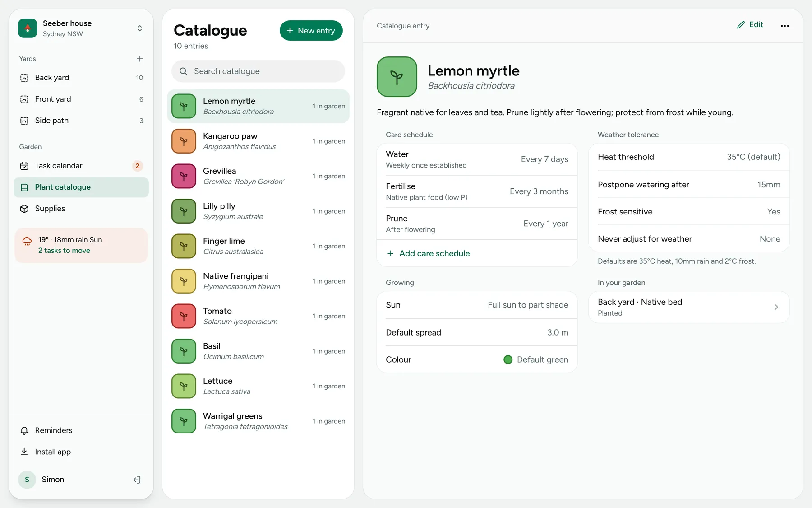The width and height of the screenshot is (812, 508).
Task: Click the Heat threshold 35°C value
Action: 753,157
